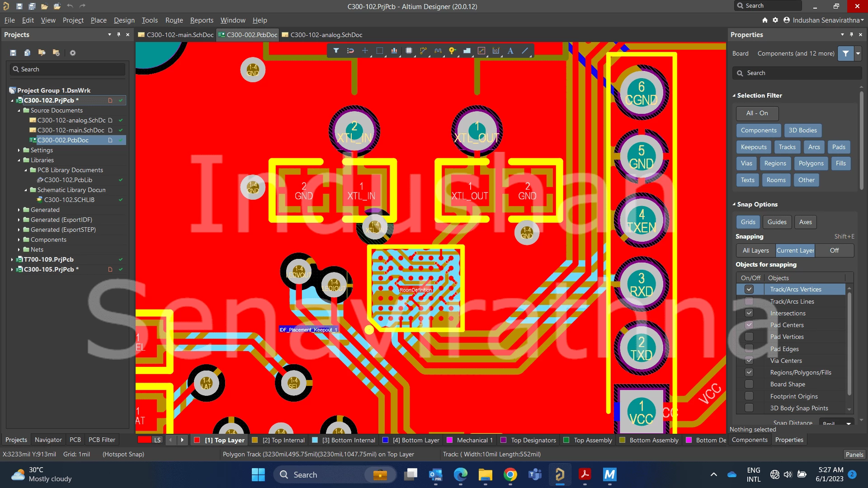Click the Open Document folder icon in the title bar

(x=44, y=6)
